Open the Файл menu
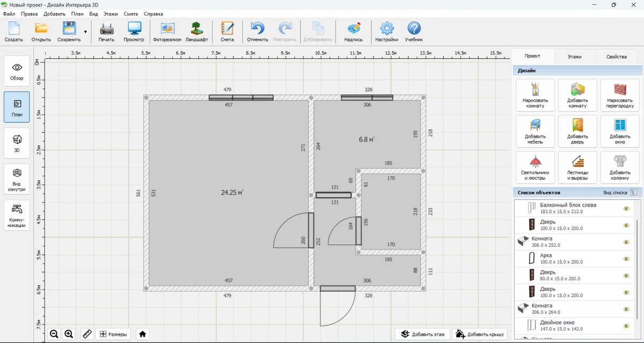 9,13
